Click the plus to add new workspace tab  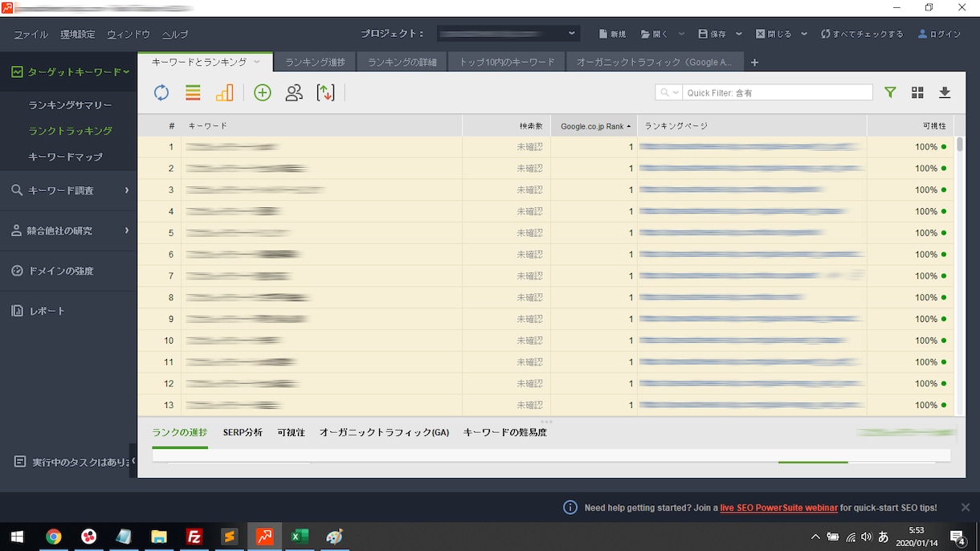[754, 62]
